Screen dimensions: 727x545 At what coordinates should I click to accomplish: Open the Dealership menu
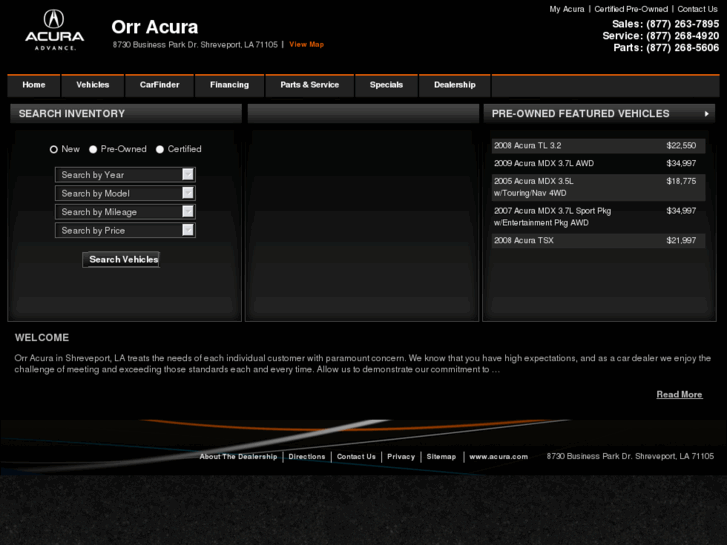[x=455, y=85]
